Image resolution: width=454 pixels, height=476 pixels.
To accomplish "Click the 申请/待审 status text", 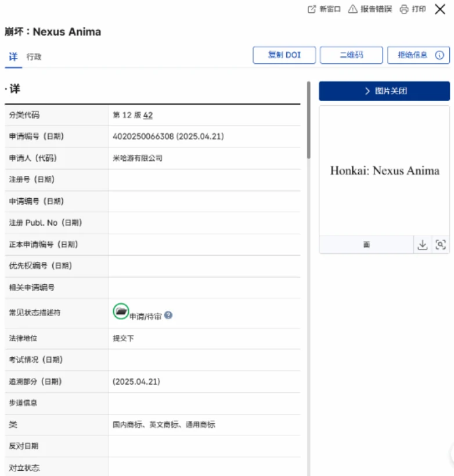I will (146, 317).
